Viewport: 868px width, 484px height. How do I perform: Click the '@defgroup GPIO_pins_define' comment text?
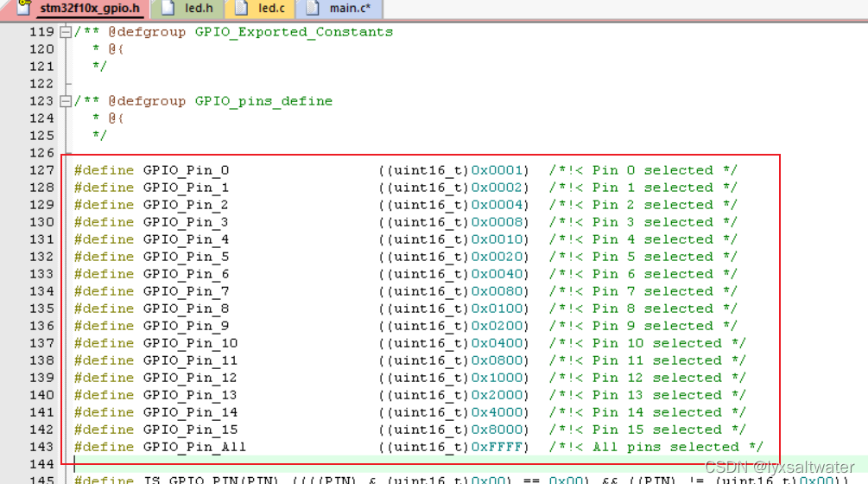click(220, 101)
